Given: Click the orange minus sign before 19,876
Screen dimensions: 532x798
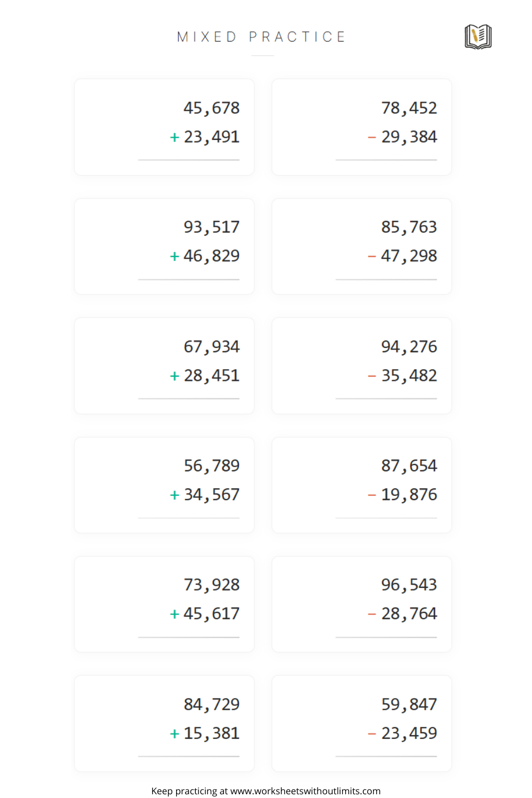Looking at the screenshot, I should 372,495.
